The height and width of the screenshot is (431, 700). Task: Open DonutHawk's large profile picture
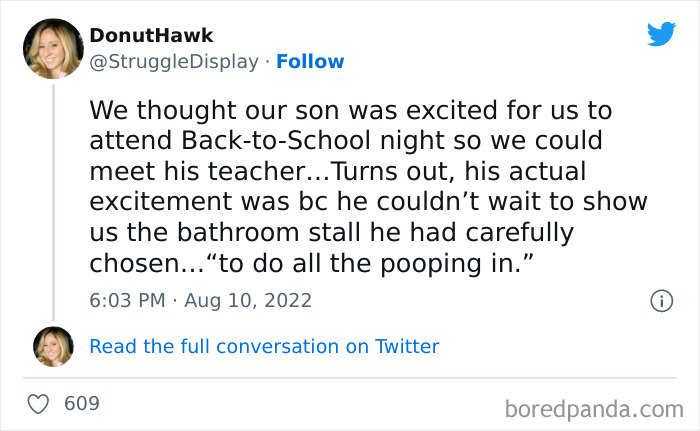(x=52, y=48)
